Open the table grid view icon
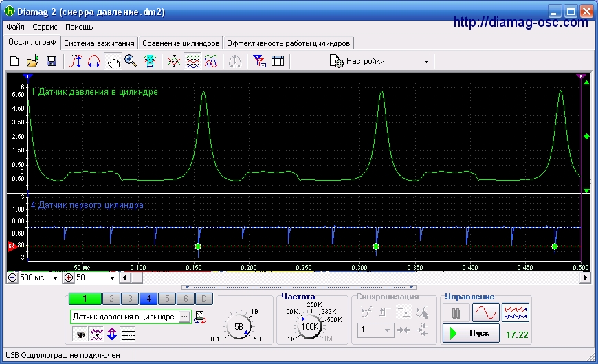Screen dimensions: 598x364 point(278,62)
